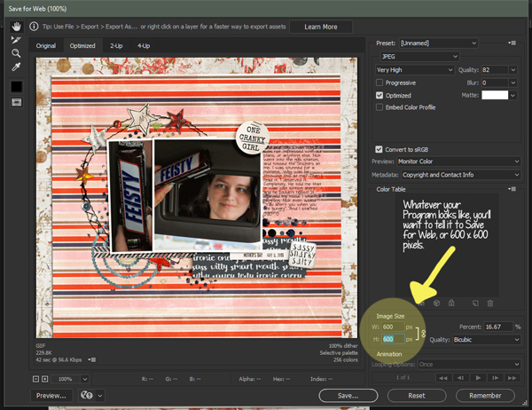Enable Embed Color Profile checkbox
Screen dimensions: 532x410
379,107
